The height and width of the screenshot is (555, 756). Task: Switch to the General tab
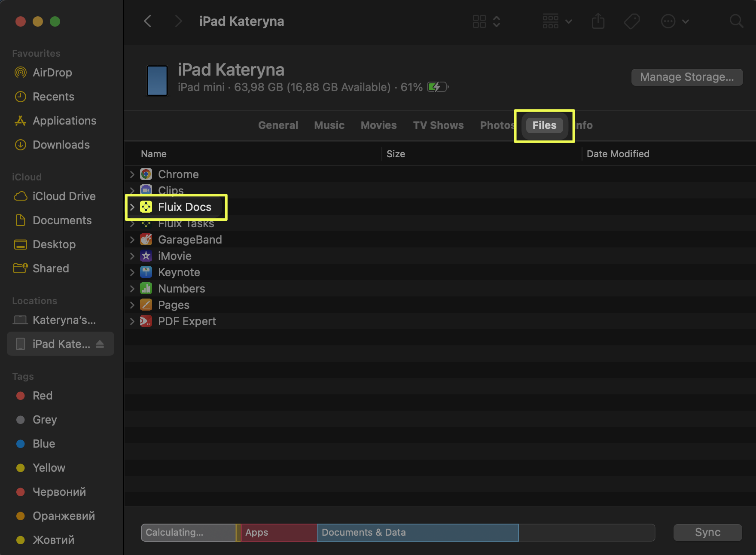(278, 125)
